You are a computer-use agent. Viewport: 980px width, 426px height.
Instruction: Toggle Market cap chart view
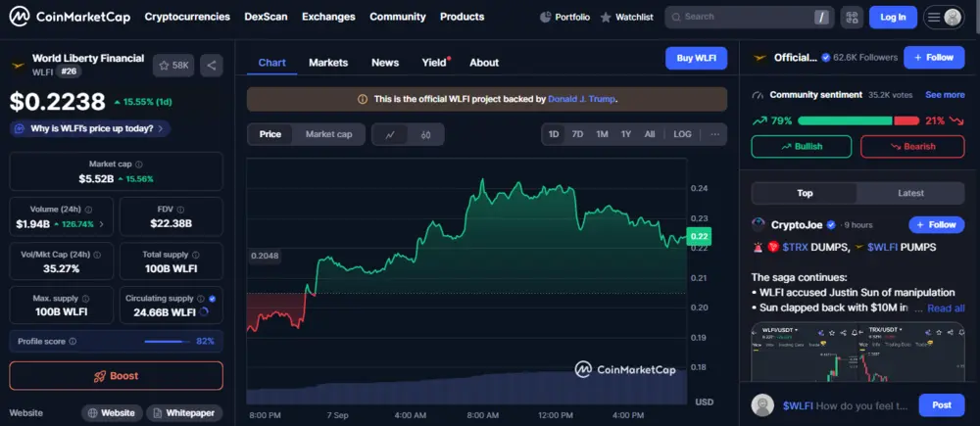click(x=328, y=134)
